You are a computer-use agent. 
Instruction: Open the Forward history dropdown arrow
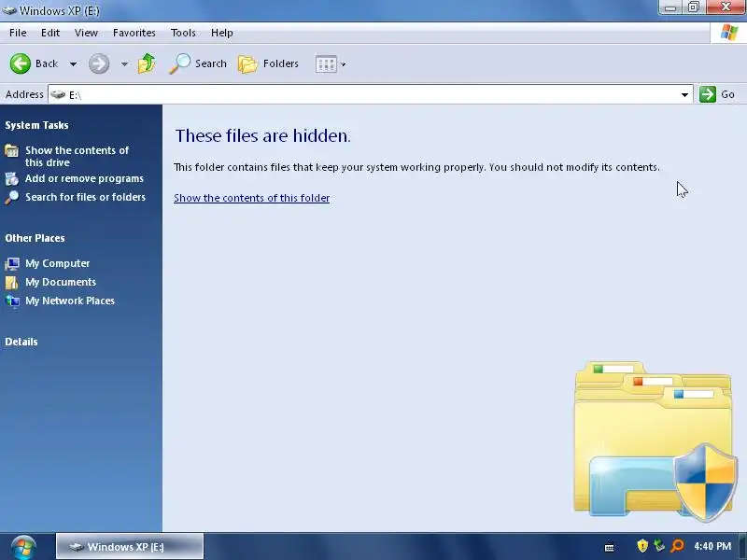click(x=124, y=63)
